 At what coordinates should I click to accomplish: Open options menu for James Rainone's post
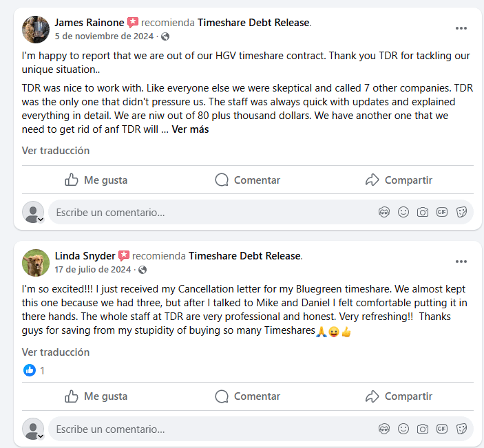[461, 28]
